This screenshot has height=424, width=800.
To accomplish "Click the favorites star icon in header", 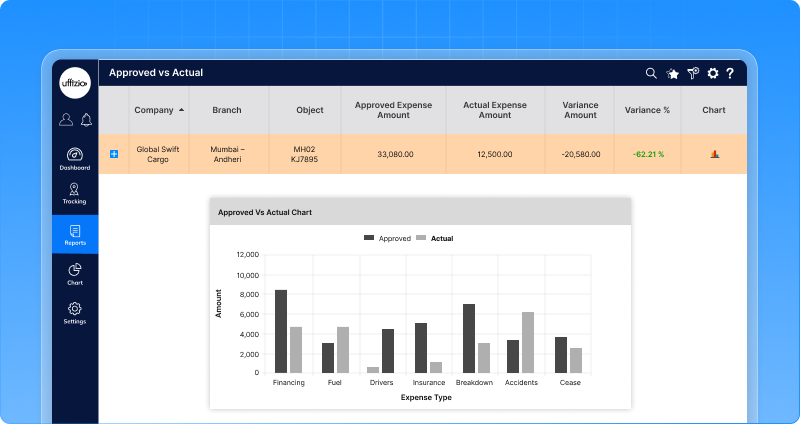I will tap(673, 73).
